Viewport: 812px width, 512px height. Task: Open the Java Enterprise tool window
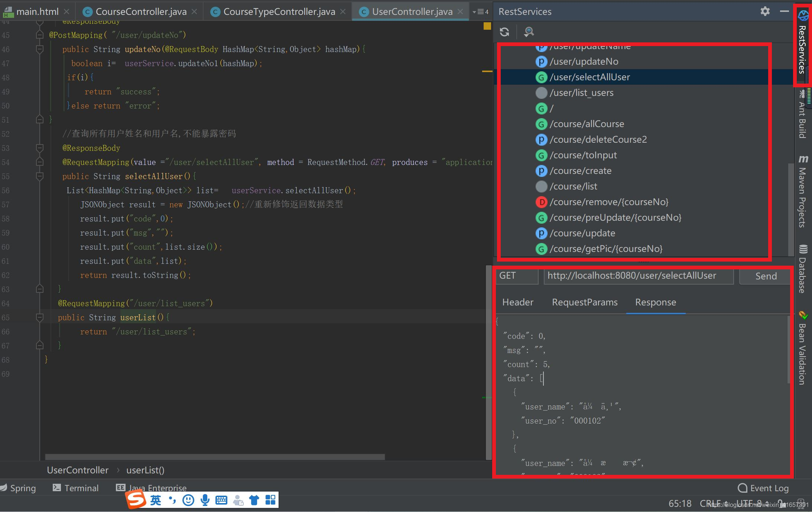click(x=151, y=488)
